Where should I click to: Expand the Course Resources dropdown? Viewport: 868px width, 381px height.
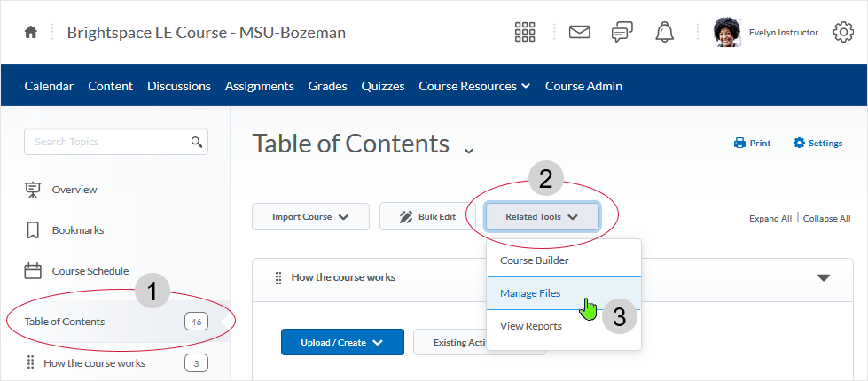pos(474,86)
